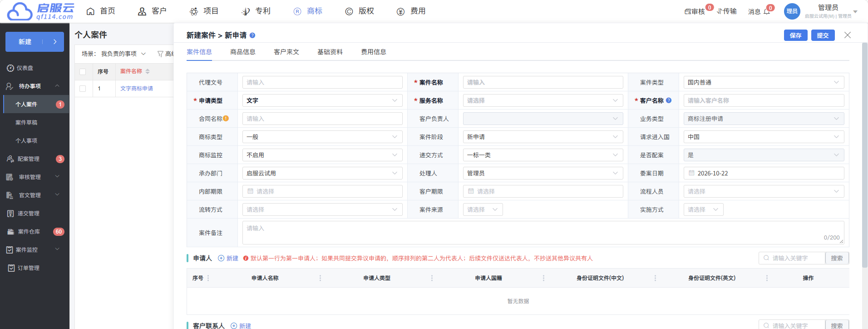Click the 委案日期 date field
Viewport: 868px width, 329px height.
(x=764, y=173)
